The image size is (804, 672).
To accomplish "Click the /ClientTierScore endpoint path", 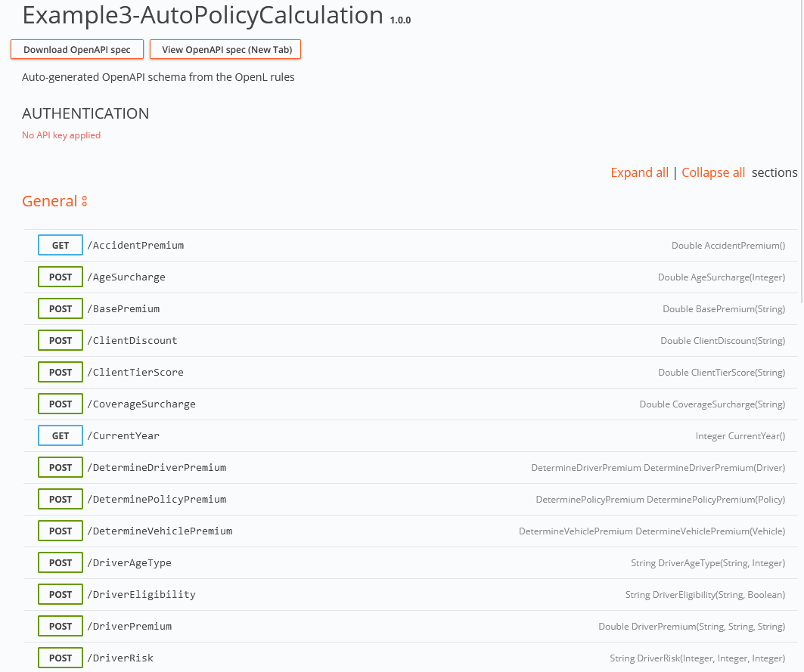I will (x=138, y=373).
